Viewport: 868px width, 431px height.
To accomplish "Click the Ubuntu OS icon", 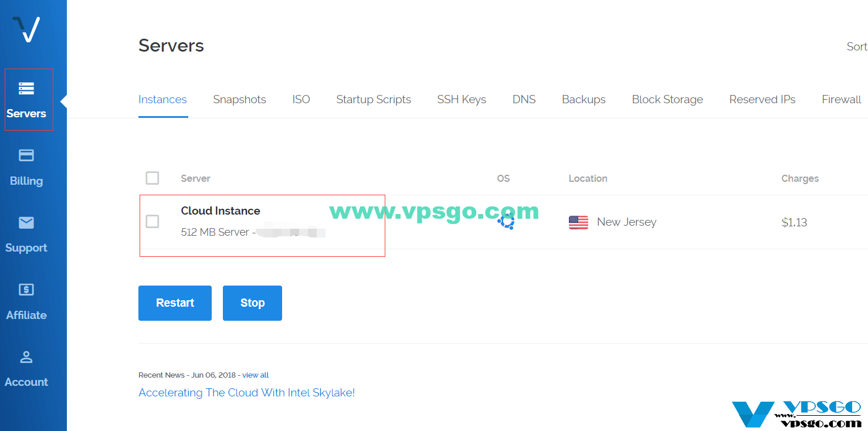I will (x=506, y=221).
